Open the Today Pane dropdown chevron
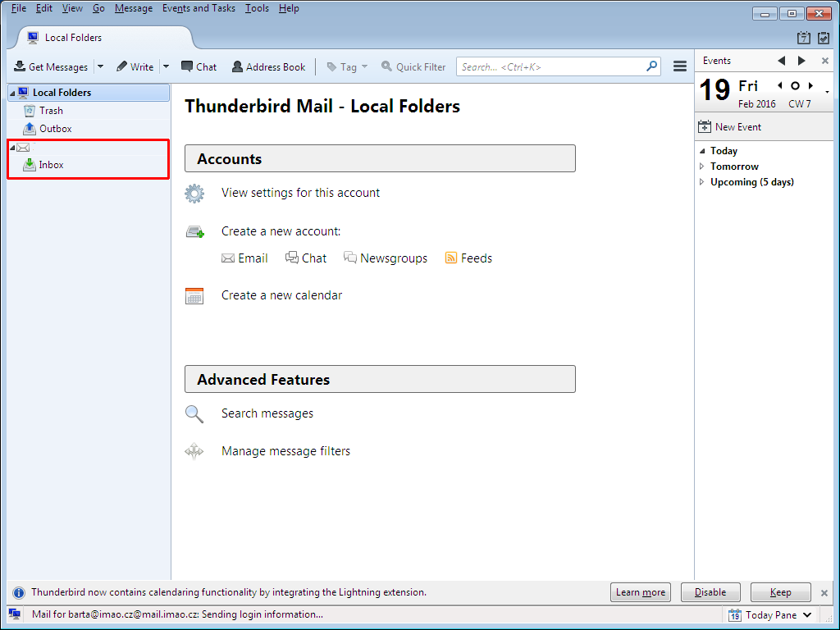This screenshot has height=630, width=840. pos(807,615)
